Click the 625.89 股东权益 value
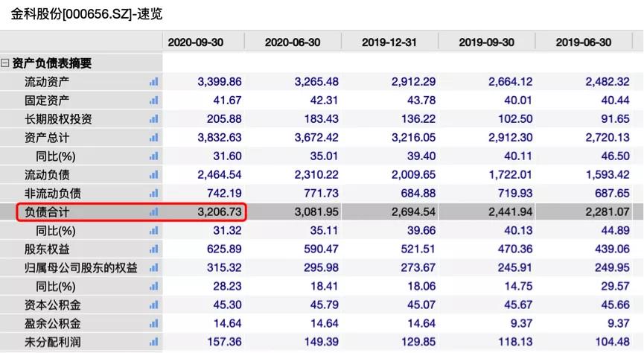The height and width of the screenshot is (353, 644). coord(224,249)
